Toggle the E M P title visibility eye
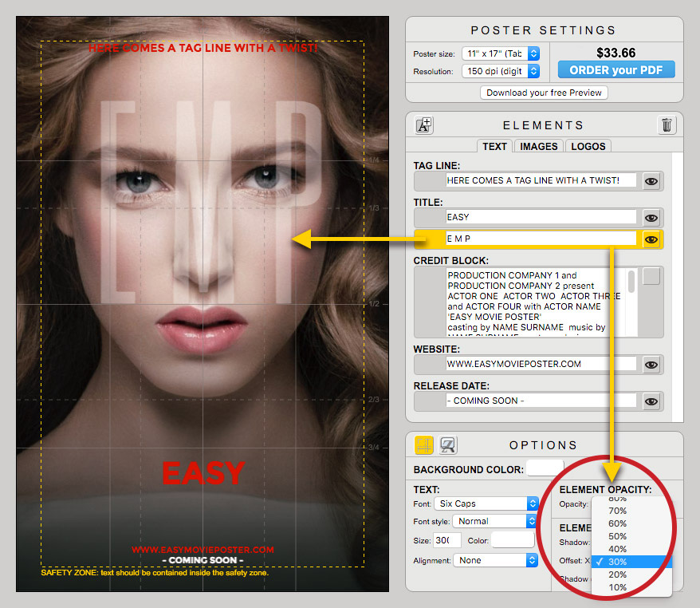 tap(651, 239)
